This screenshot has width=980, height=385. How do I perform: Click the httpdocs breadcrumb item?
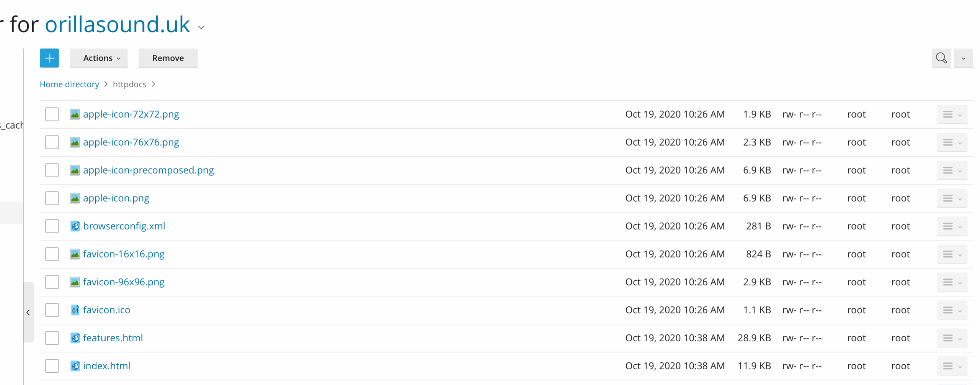(x=129, y=84)
